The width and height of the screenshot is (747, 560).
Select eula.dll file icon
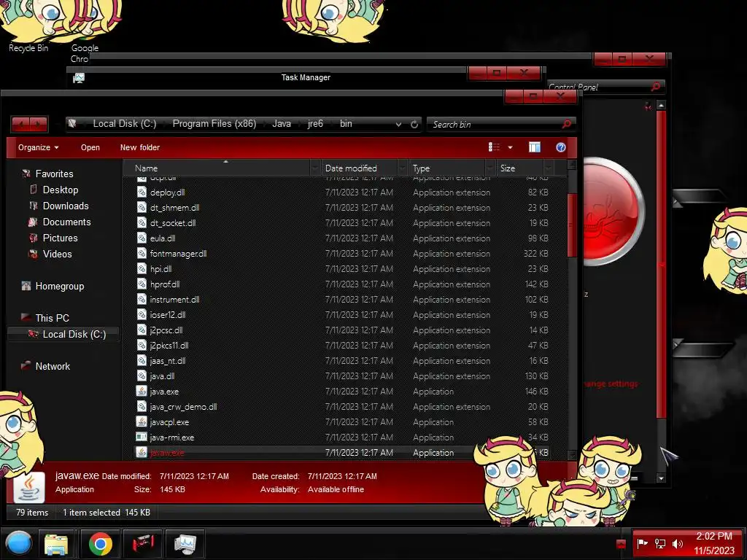(x=142, y=238)
